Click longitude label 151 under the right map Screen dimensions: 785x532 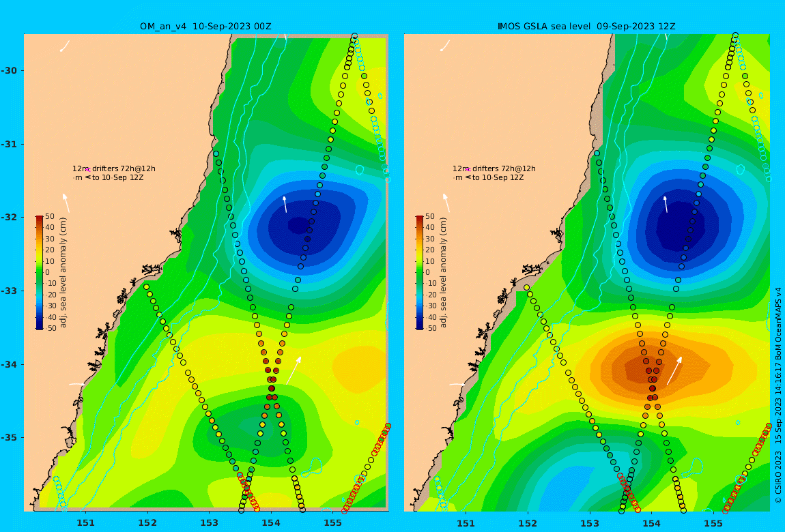click(466, 523)
